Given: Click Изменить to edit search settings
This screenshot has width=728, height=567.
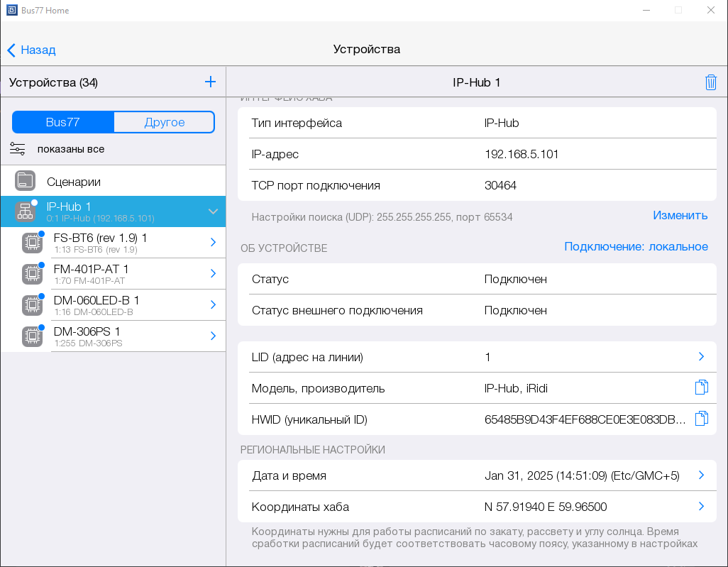Looking at the screenshot, I should point(680,216).
